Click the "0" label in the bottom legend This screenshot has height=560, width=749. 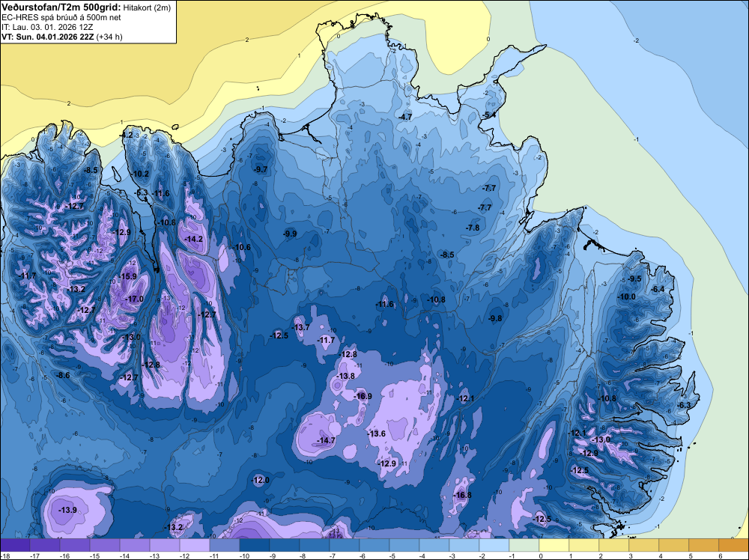click(540, 556)
